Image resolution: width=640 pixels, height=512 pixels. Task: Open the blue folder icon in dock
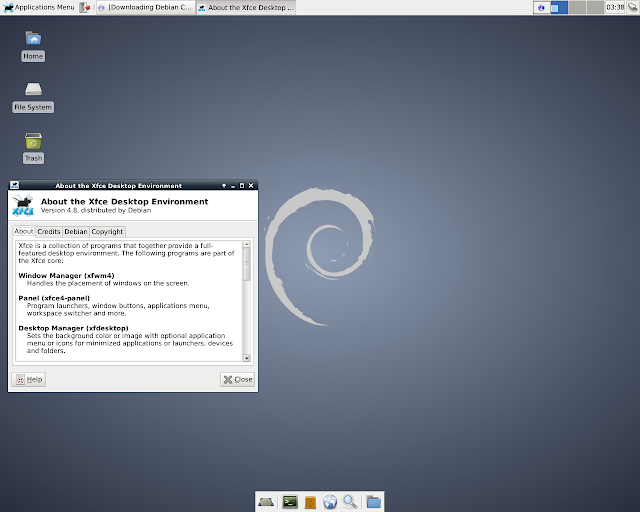(x=373, y=501)
